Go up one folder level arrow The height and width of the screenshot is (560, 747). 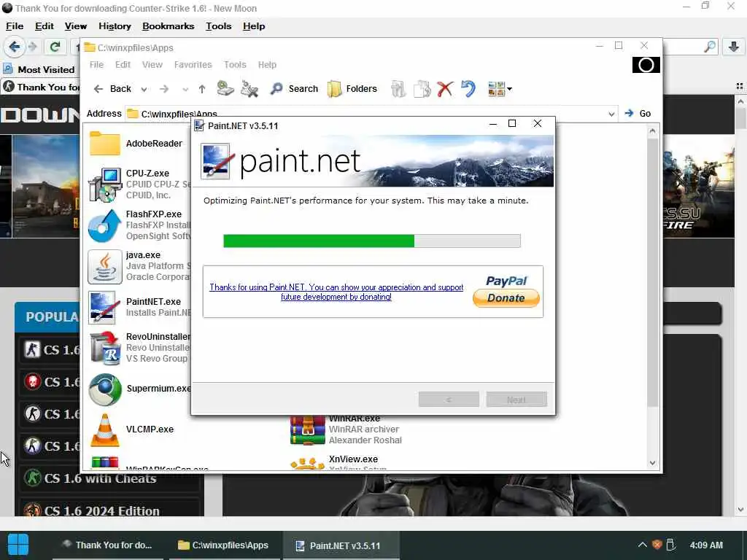pyautogui.click(x=202, y=88)
